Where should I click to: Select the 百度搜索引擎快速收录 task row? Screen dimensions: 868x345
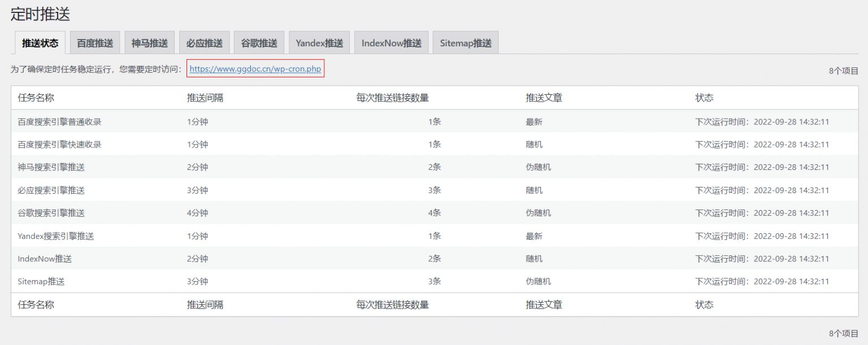click(x=60, y=145)
